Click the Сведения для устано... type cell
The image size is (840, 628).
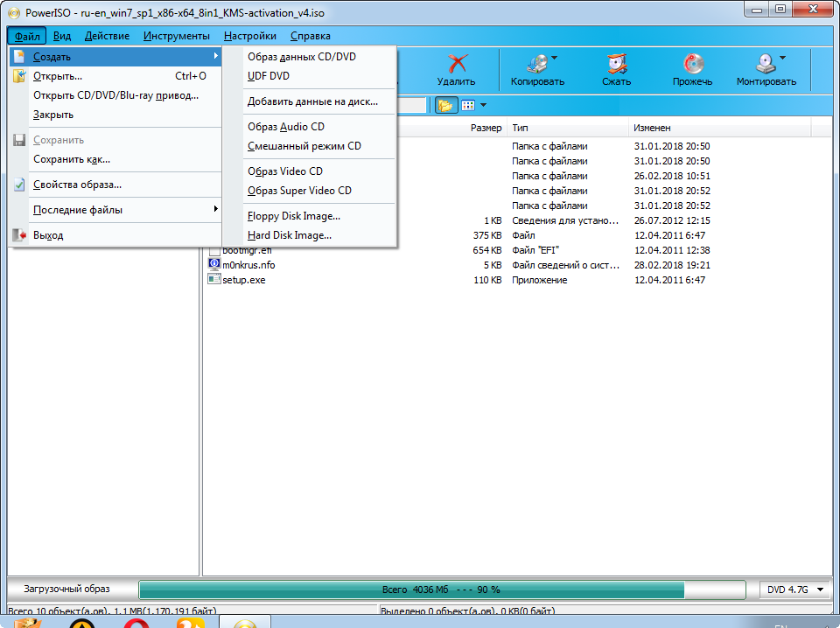[565, 220]
